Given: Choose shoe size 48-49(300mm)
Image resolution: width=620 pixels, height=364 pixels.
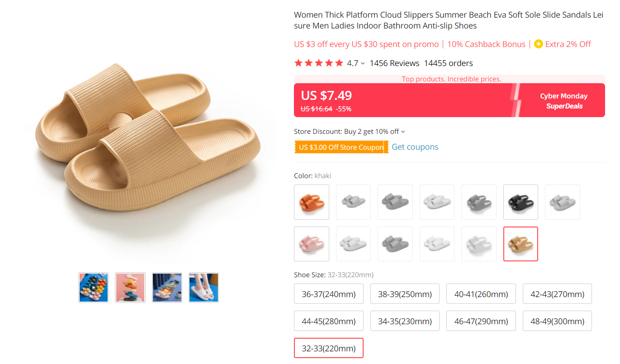Looking at the screenshot, I should [557, 321].
